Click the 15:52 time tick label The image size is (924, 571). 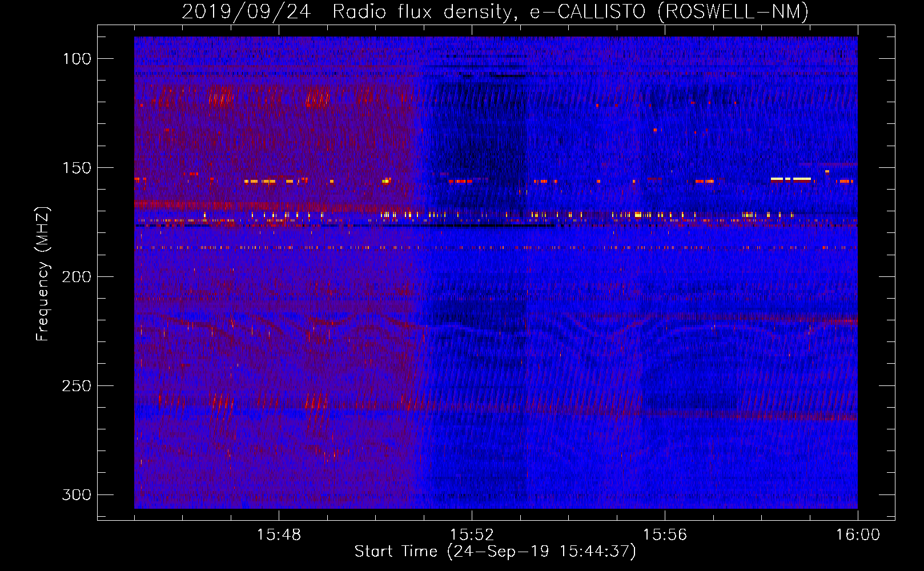pos(472,535)
